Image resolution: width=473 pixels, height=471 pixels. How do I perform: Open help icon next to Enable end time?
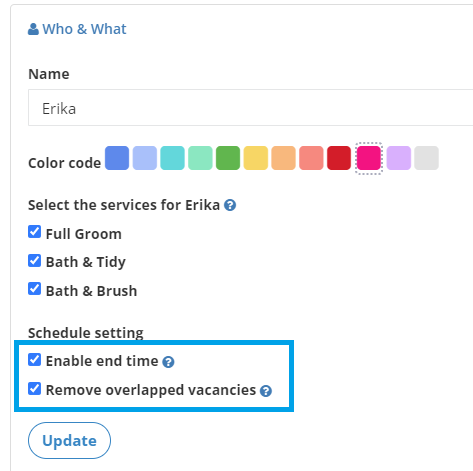168,362
